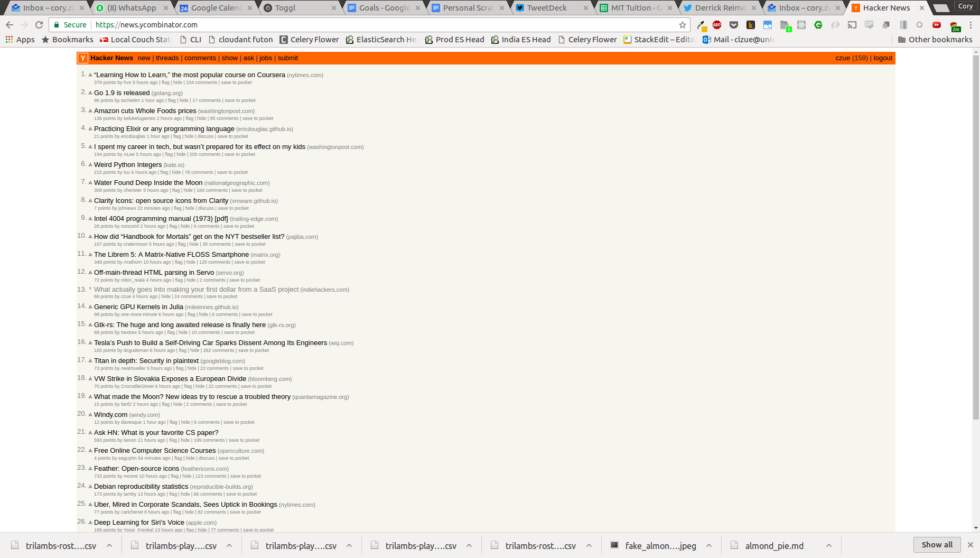This screenshot has height=558, width=980.
Task: Open the Bookmarks star folder
Action: pyautogui.click(x=68, y=40)
